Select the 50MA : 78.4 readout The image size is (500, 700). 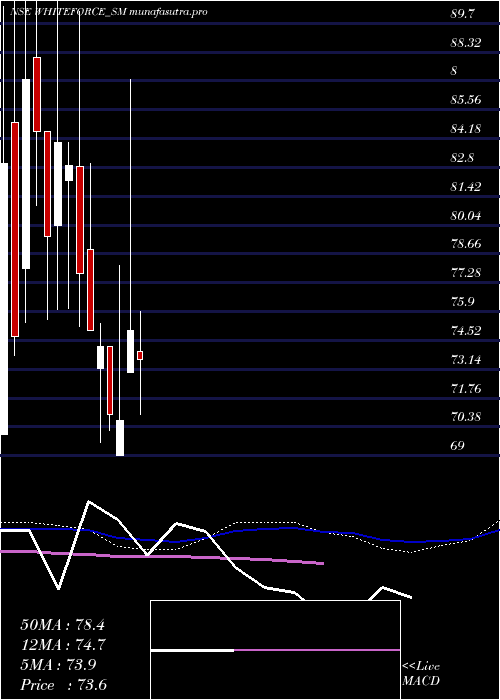pyautogui.click(x=62, y=625)
